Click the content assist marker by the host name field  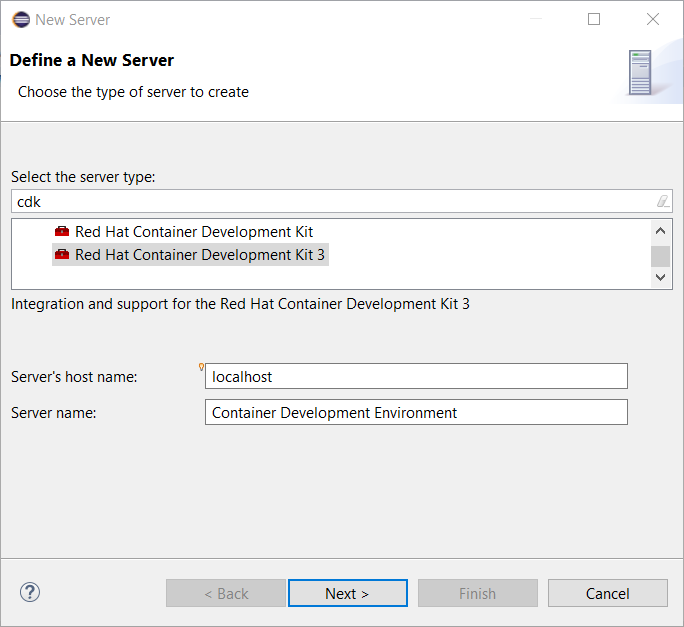point(202,367)
